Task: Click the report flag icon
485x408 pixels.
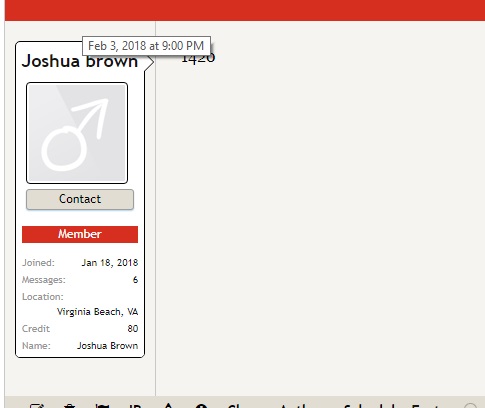Action: pyautogui.click(x=102, y=406)
